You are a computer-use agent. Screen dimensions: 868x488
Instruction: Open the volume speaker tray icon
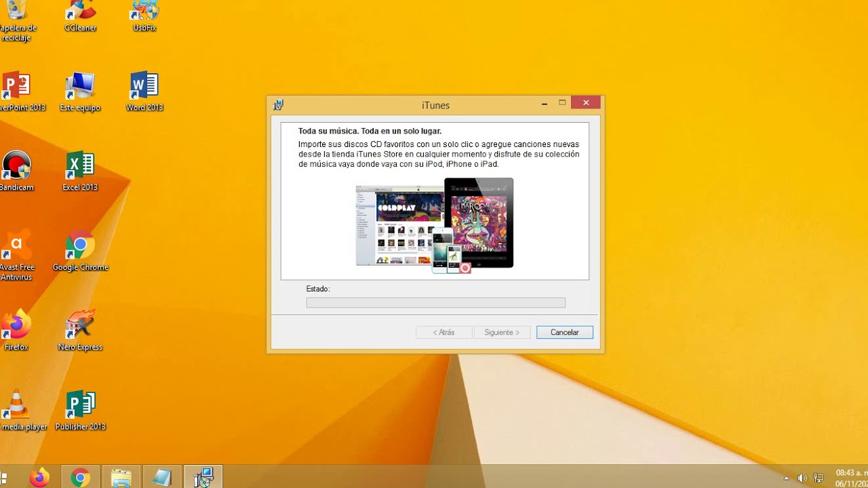click(x=802, y=478)
